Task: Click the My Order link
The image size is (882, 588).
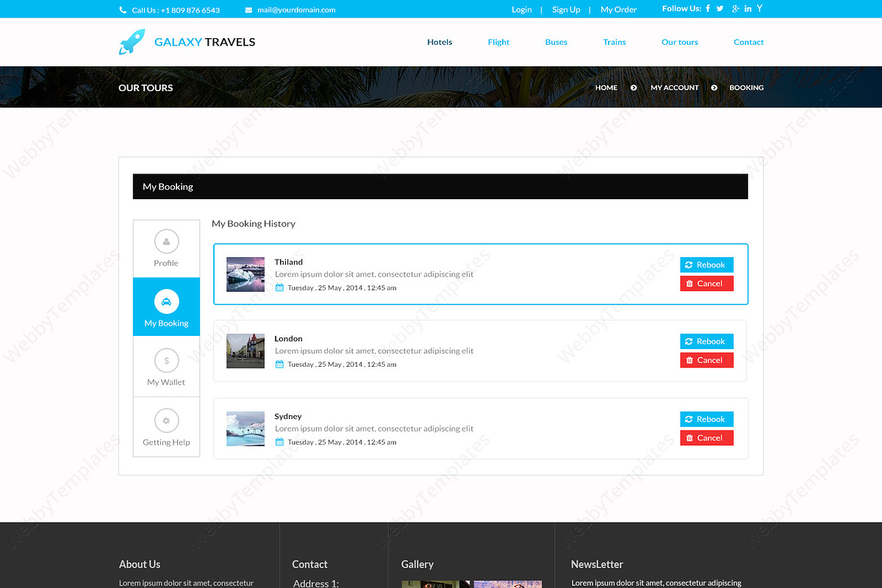Action: [x=619, y=10]
